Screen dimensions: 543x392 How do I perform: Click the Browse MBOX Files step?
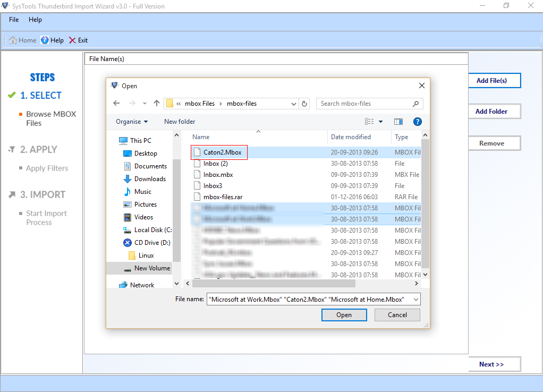pos(51,118)
